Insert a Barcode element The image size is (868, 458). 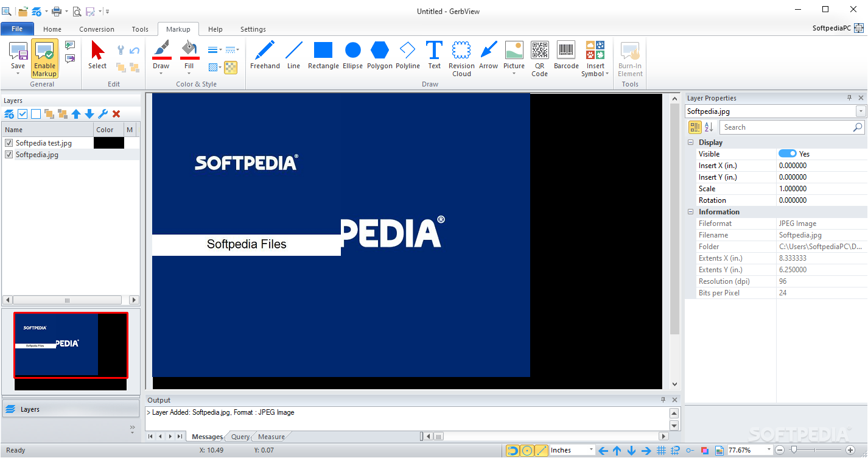(x=566, y=55)
